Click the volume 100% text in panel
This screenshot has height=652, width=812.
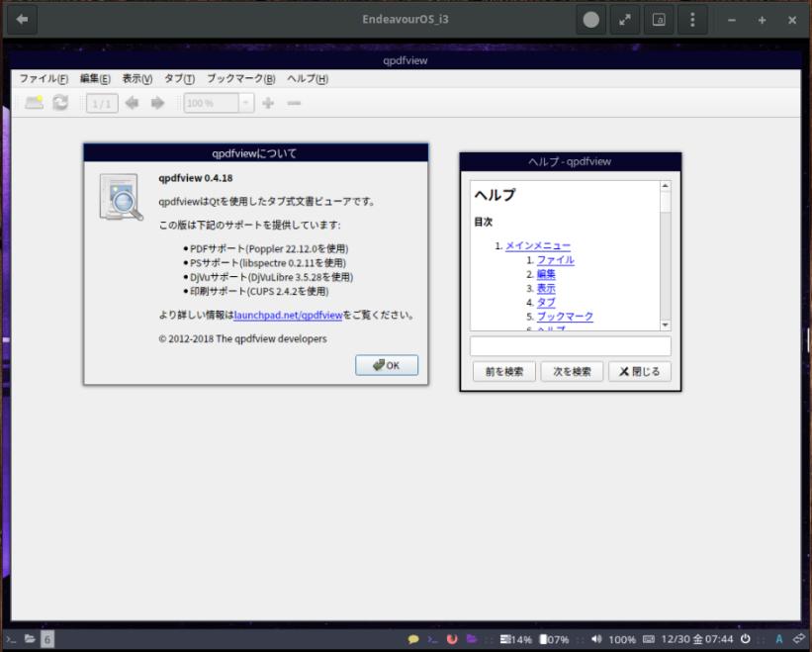(622, 639)
